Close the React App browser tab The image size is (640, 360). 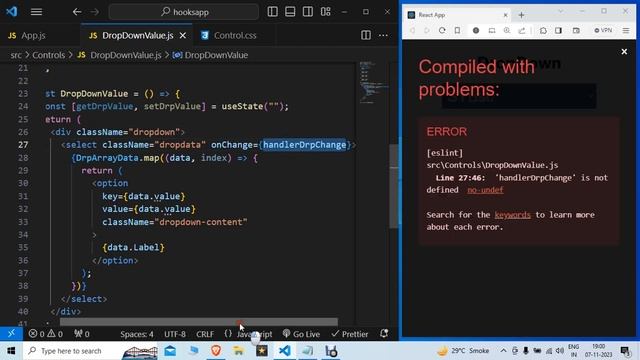(505, 15)
